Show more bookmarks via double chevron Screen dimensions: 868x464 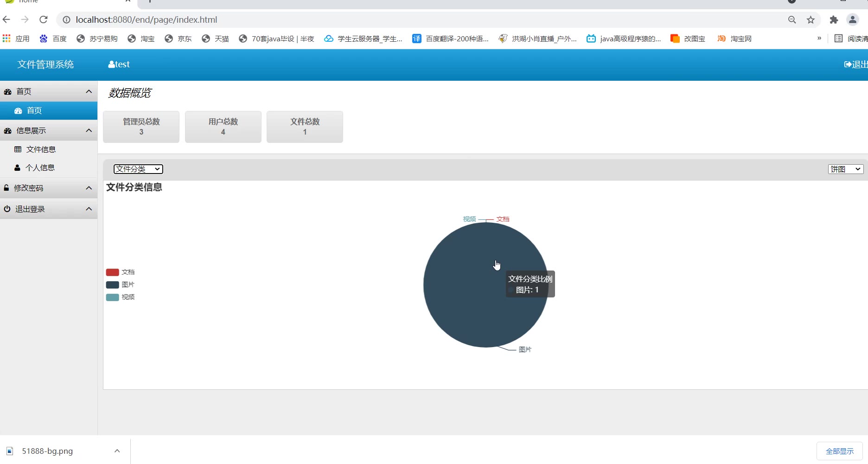[x=819, y=39]
